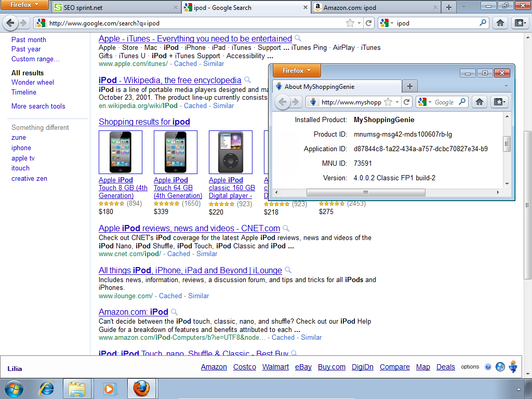This screenshot has height=399, width=532.
Task: Bookmark the Google search page with the star
Action: click(x=350, y=23)
